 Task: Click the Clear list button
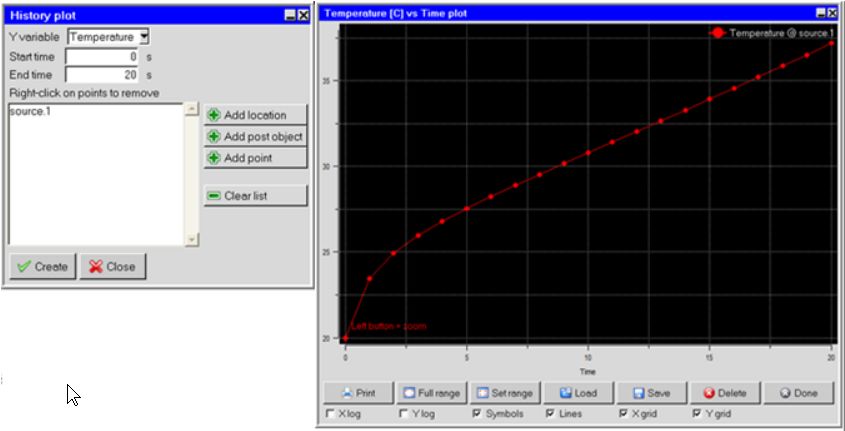pyautogui.click(x=255, y=196)
